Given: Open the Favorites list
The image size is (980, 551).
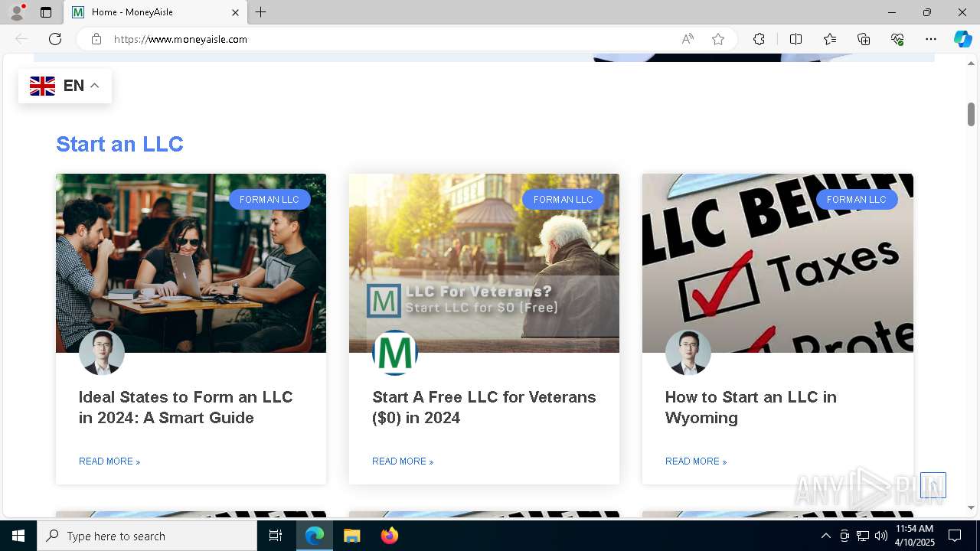Looking at the screenshot, I should (830, 39).
